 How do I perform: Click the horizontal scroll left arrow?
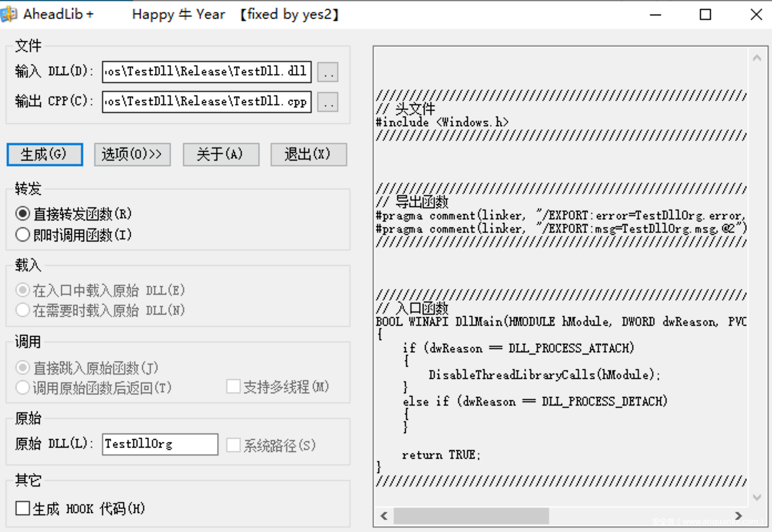(384, 516)
